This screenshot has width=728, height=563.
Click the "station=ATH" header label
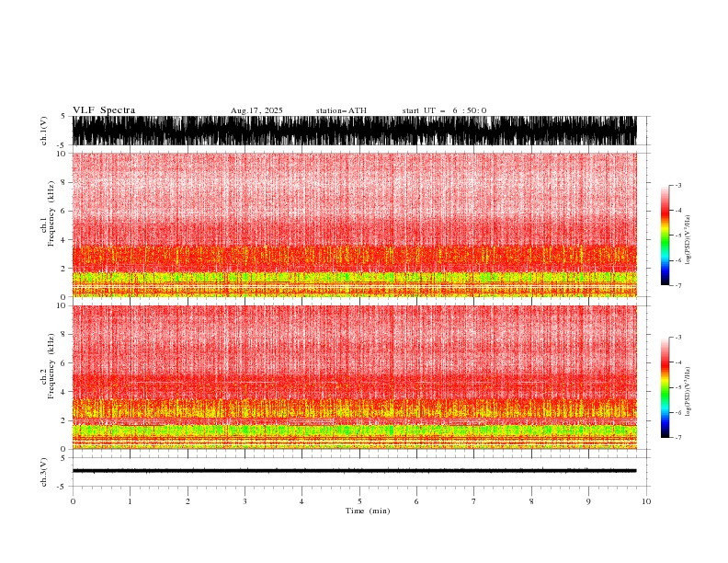tap(341, 110)
